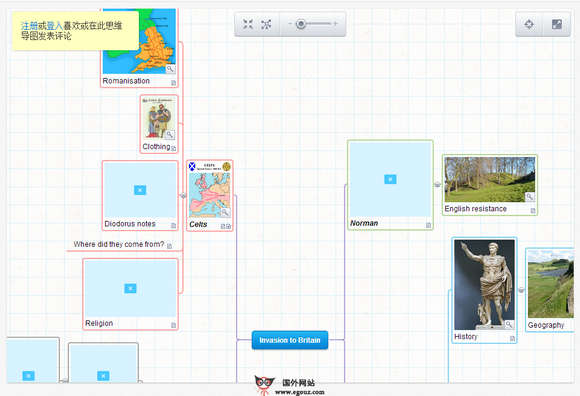
Task: Click the Celts Europe map thumbnail
Action: click(210, 189)
